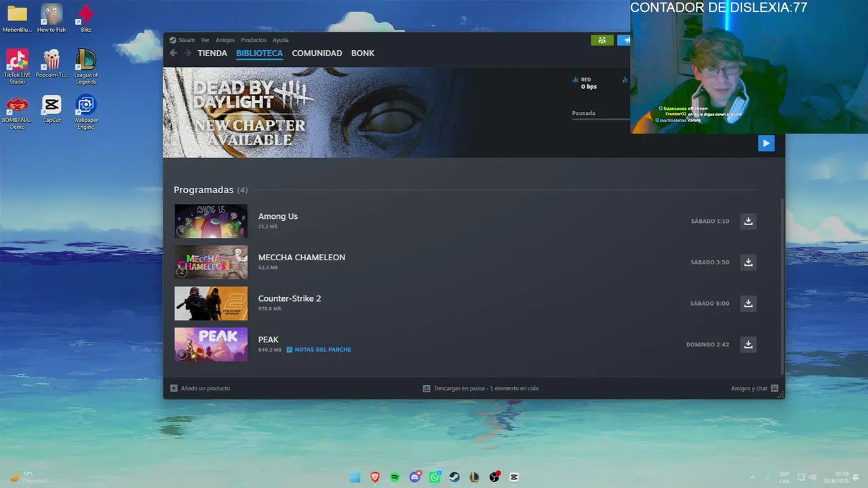Open the BONK profile tab
This screenshot has width=868, height=488.
point(363,53)
